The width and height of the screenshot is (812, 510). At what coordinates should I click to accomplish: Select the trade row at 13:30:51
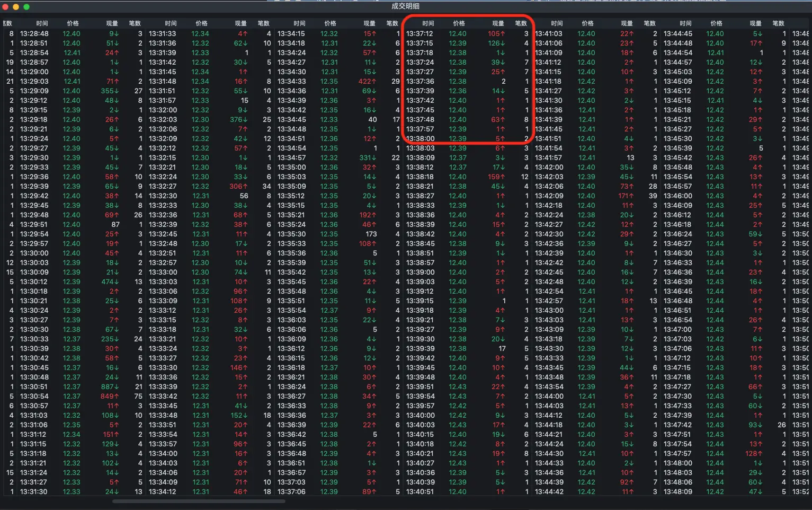[x=81, y=386]
